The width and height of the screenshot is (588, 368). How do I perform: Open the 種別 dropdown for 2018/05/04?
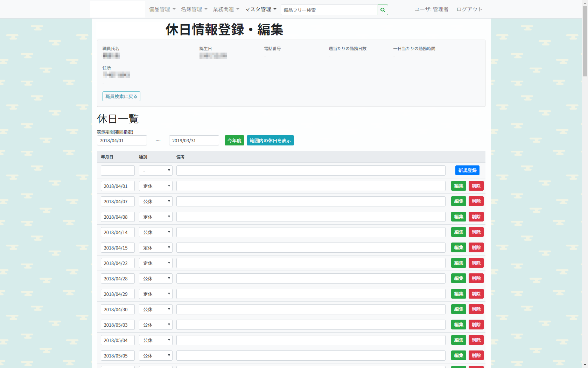tap(156, 340)
